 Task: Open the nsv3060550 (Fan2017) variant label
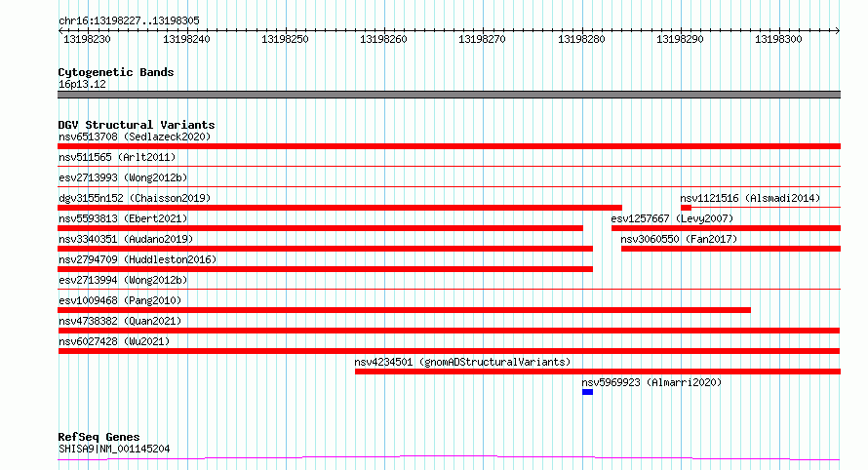click(679, 239)
